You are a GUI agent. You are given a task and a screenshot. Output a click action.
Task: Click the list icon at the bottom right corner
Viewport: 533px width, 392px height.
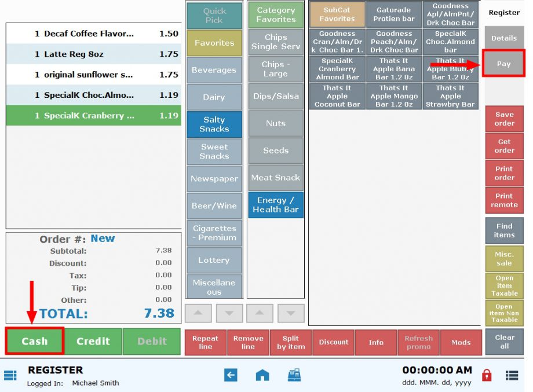[512, 375]
